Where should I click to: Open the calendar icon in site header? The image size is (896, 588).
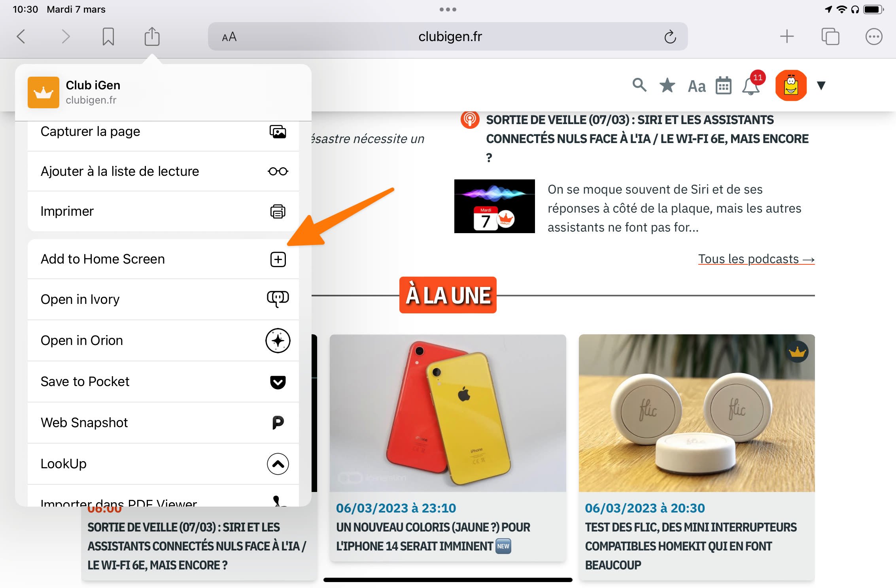coord(724,85)
